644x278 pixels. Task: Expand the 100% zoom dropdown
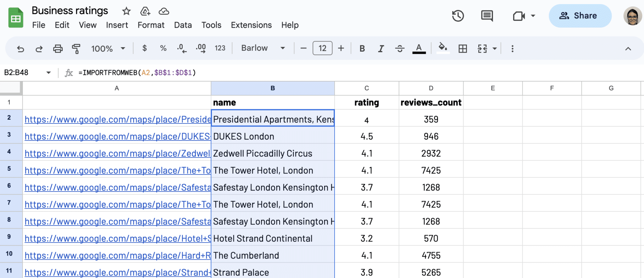[x=108, y=48]
